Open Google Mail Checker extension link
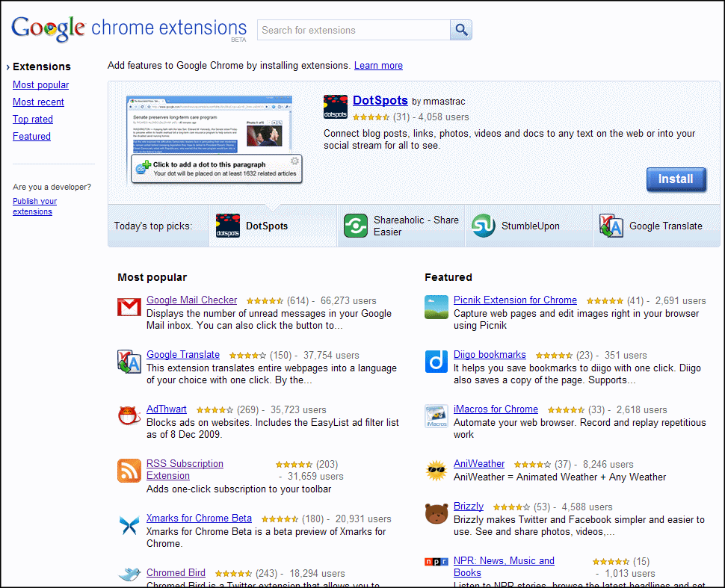 [x=192, y=300]
